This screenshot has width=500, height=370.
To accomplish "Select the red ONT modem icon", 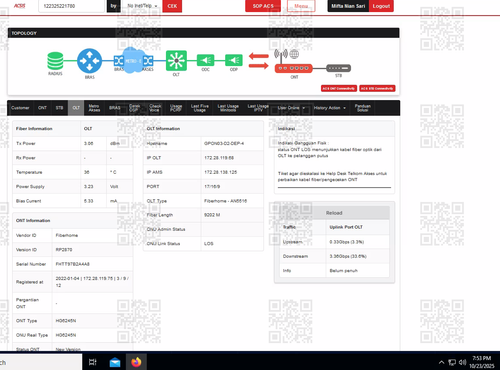I will click(x=293, y=68).
